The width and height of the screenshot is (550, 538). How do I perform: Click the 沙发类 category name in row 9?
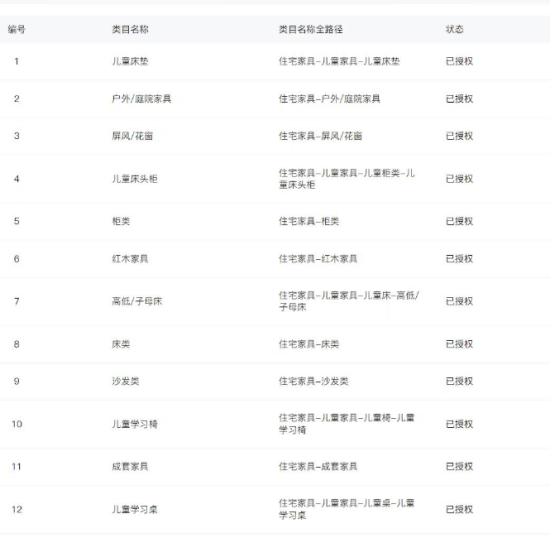[x=126, y=381]
